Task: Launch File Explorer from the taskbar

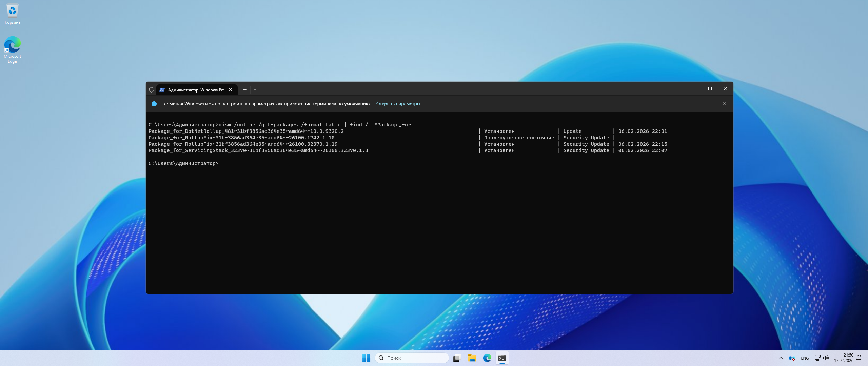Action: 472,358
